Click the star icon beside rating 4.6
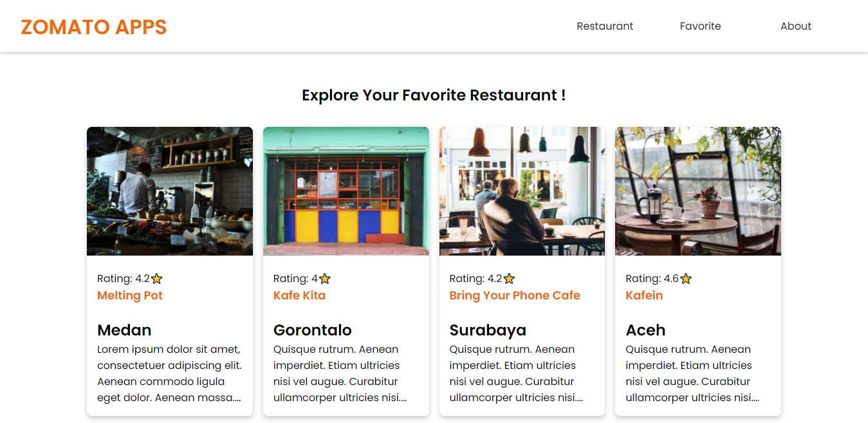Viewport: 868px width, 423px height. (686, 279)
